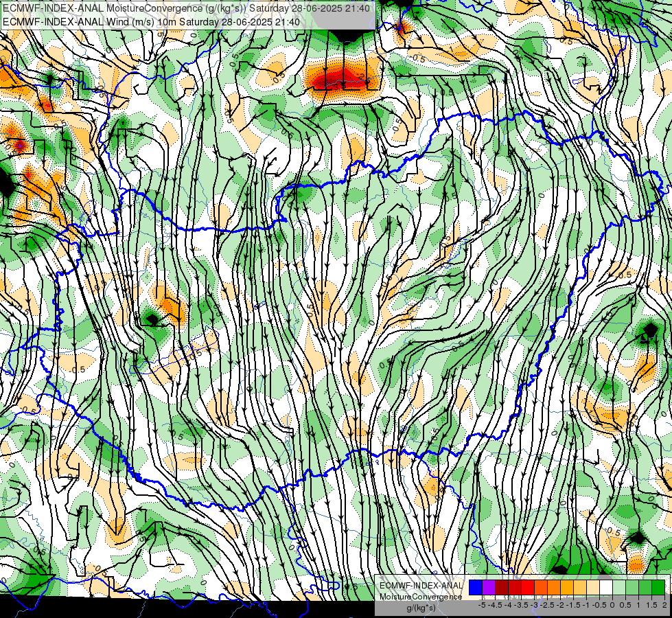
Task: Pick the palest green swatch between 0 and 0.5
Action: click(x=619, y=588)
